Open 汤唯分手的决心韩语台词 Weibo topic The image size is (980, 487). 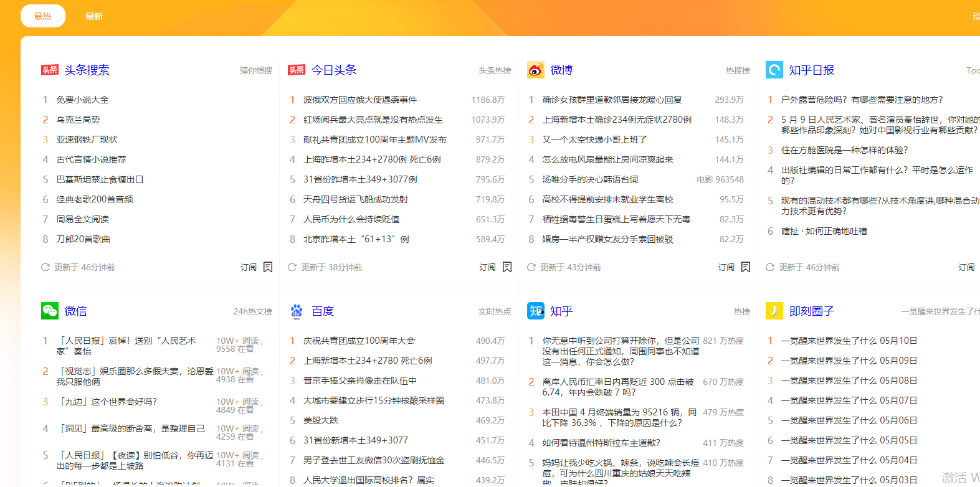coord(590,179)
